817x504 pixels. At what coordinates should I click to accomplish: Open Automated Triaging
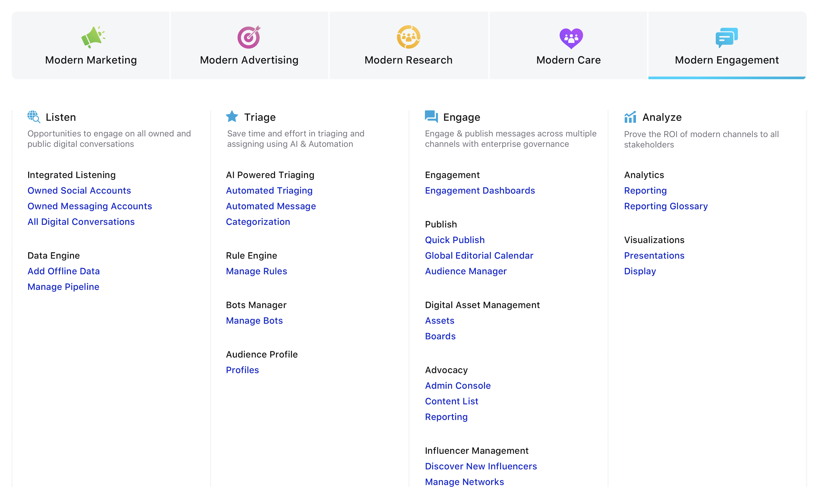269,190
